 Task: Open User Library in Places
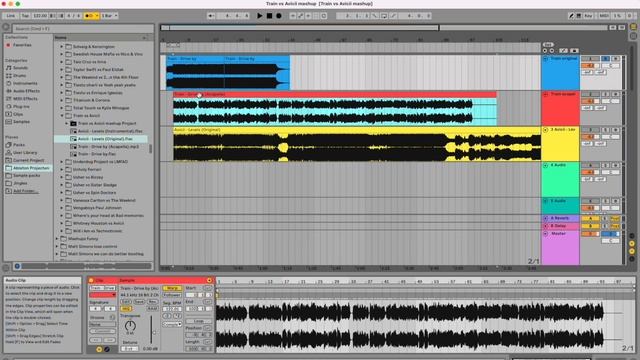point(24,153)
